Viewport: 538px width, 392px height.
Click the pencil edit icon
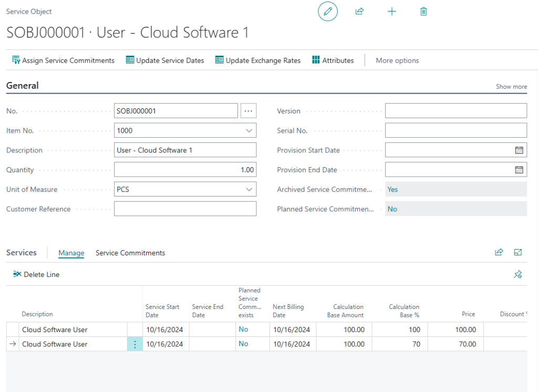(x=328, y=12)
